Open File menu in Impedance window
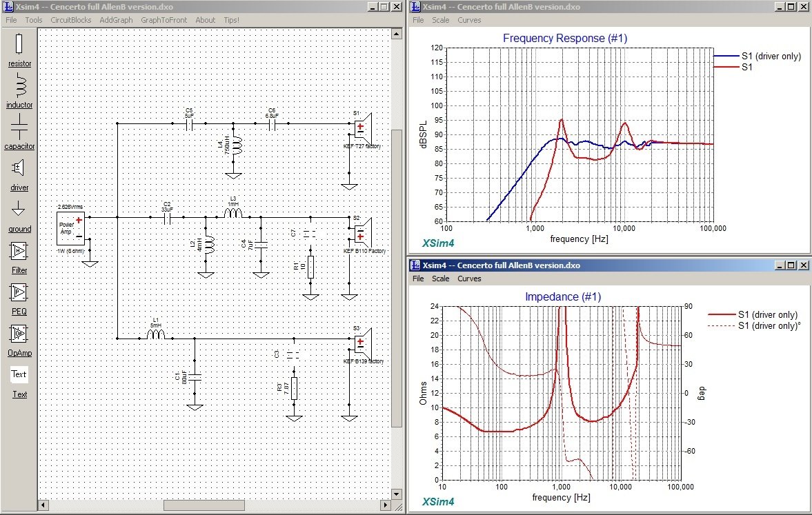This screenshot has height=515, width=812. tap(418, 279)
